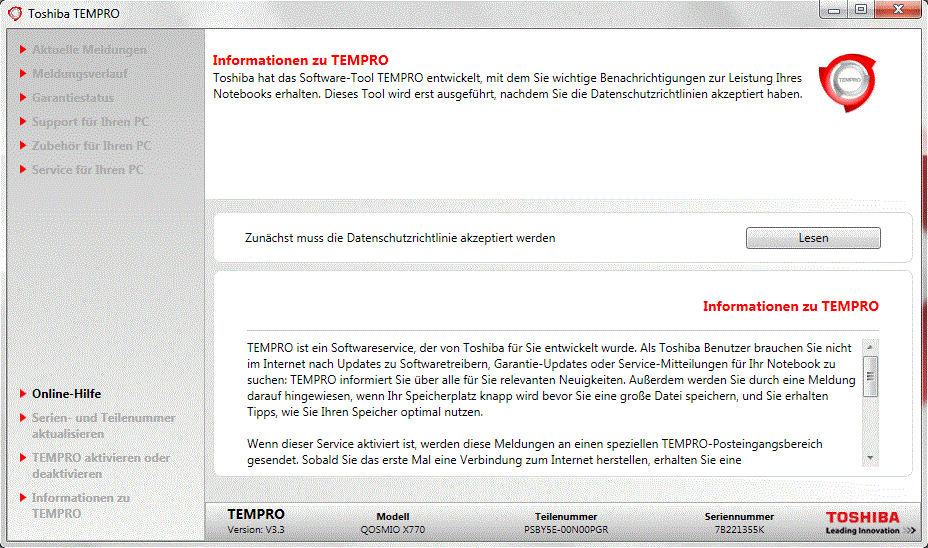This screenshot has height=548, width=928.
Task: Click scroll up arrow of info text
Action: click(870, 347)
